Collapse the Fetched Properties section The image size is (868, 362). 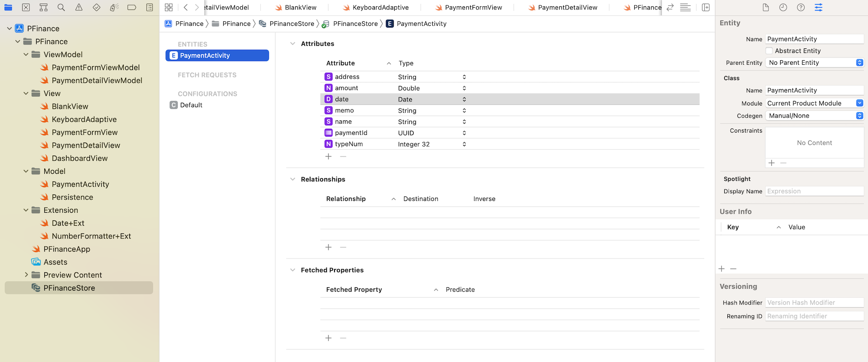point(292,270)
